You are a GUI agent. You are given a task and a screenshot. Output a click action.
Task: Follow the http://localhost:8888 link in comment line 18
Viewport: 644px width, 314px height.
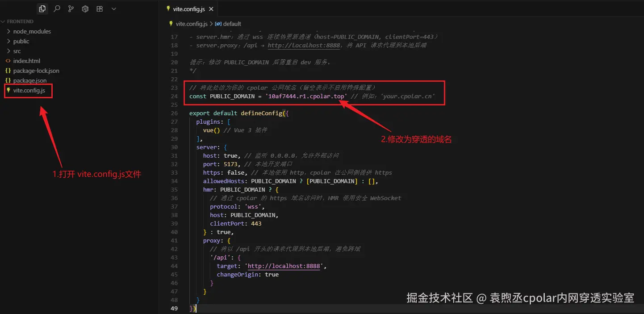pos(304,45)
